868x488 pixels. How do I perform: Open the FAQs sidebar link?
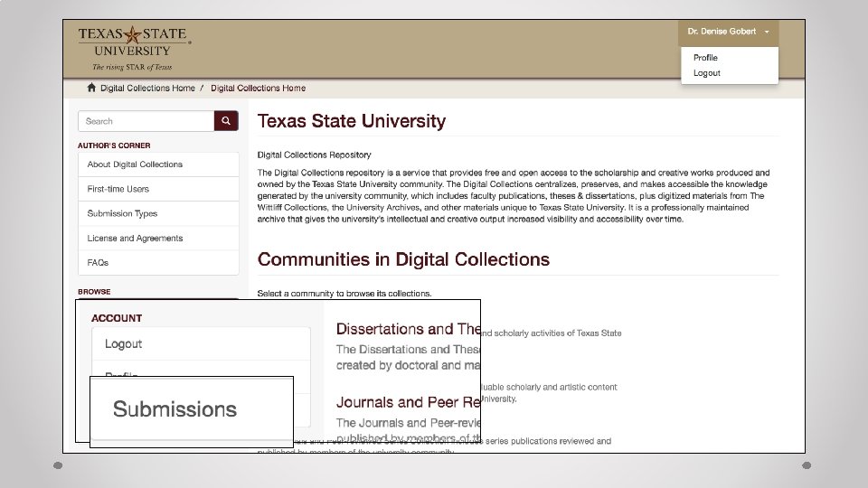click(158, 262)
